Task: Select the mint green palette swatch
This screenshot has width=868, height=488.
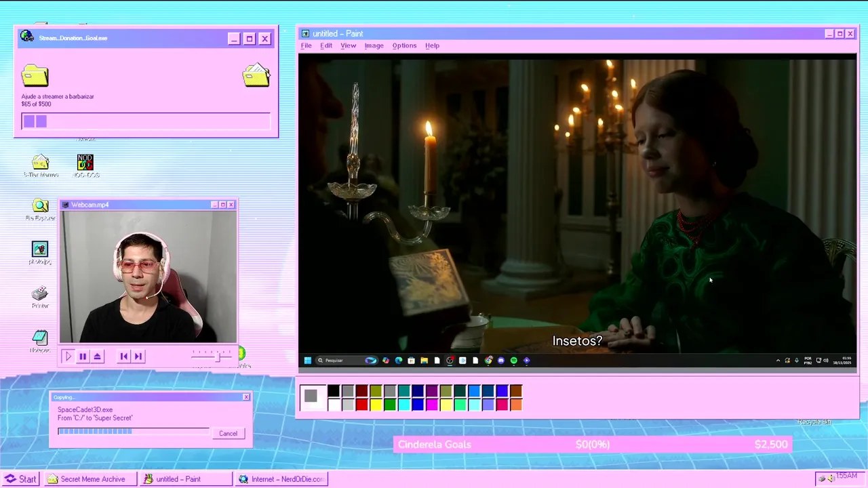Action: (460, 405)
